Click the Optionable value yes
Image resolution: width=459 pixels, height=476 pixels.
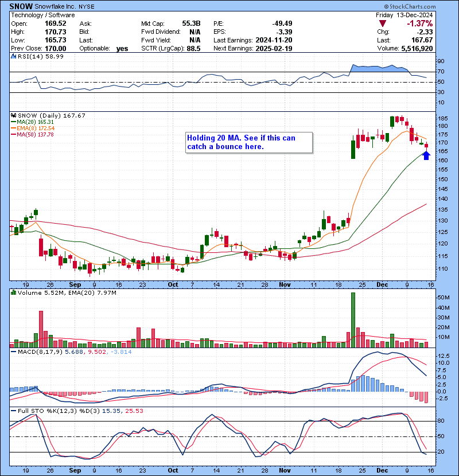click(x=122, y=49)
